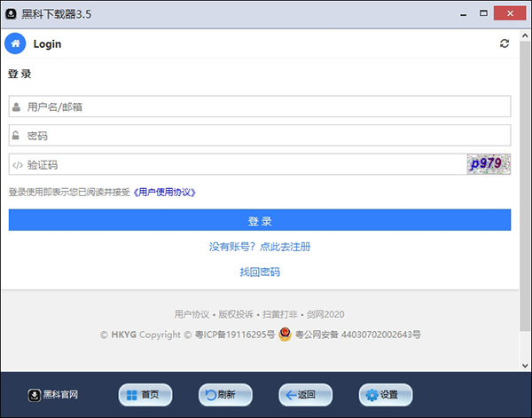Open 粤公网安备 44030702002643号 link
Viewport: 532px width, 418px height.
point(358,335)
